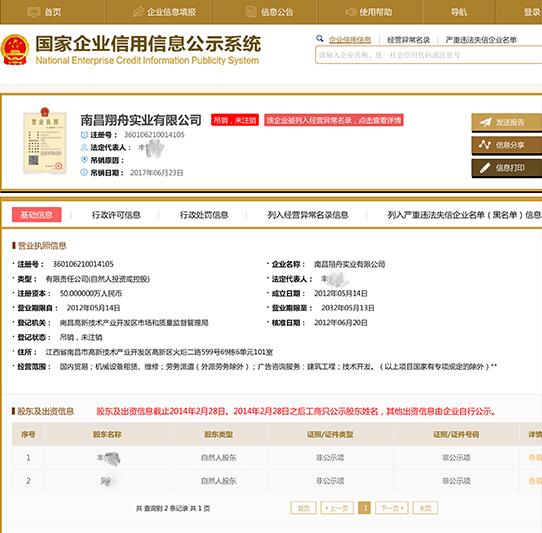Select the 基础信息 tab
The image size is (542, 533).
point(37,215)
